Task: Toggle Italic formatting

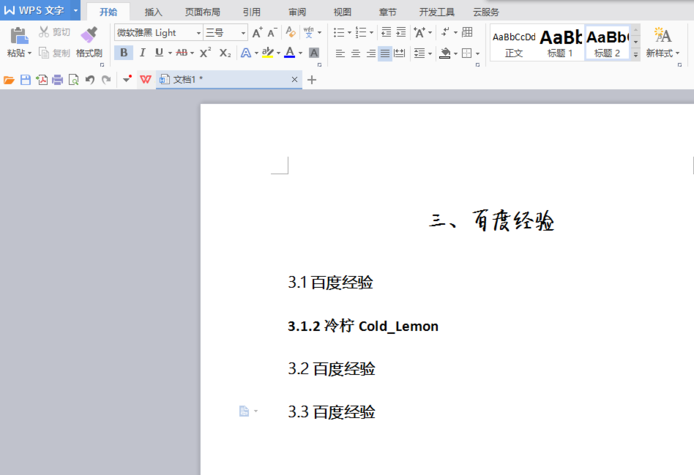Action: [x=142, y=53]
